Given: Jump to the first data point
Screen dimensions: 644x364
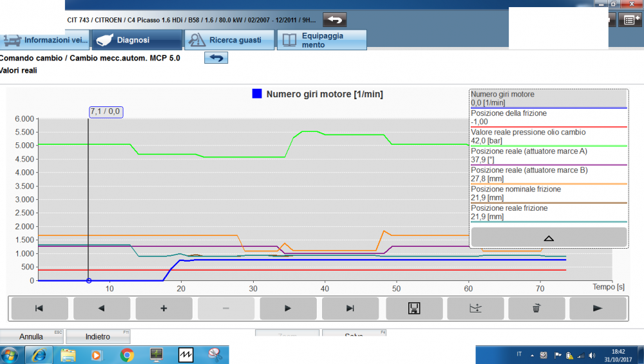Looking at the screenshot, I should [x=38, y=308].
